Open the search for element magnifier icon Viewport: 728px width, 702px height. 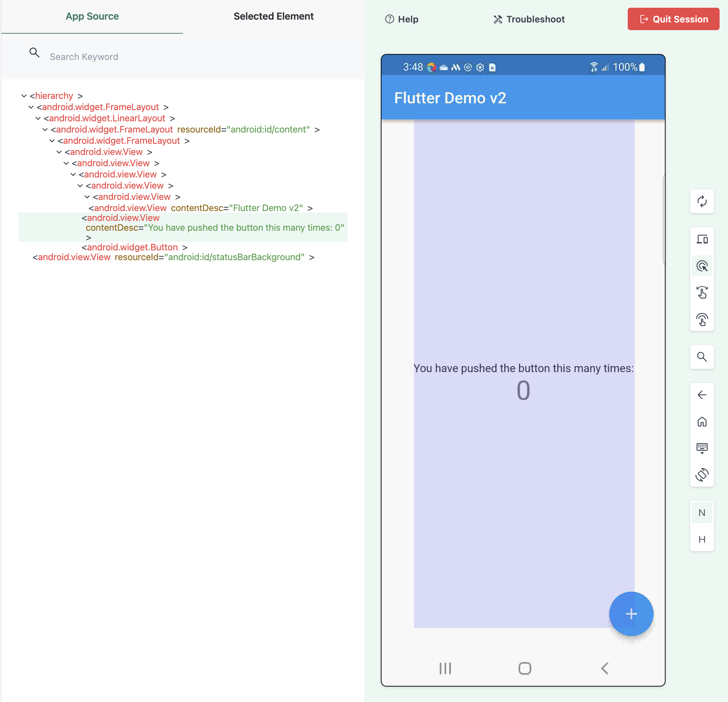(702, 357)
